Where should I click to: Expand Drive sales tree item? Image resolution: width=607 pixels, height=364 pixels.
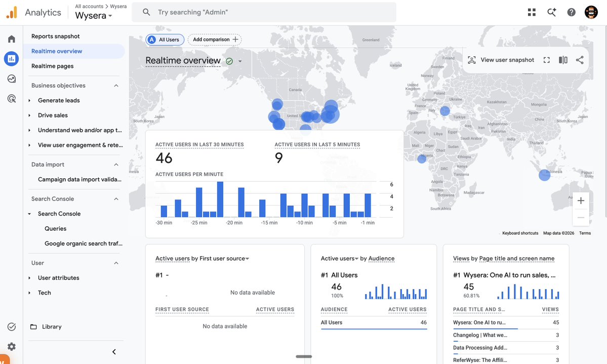(x=29, y=115)
